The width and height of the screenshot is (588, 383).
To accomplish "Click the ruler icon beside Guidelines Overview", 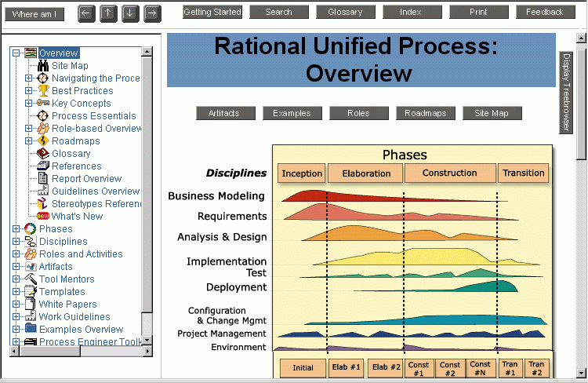I will (x=43, y=191).
